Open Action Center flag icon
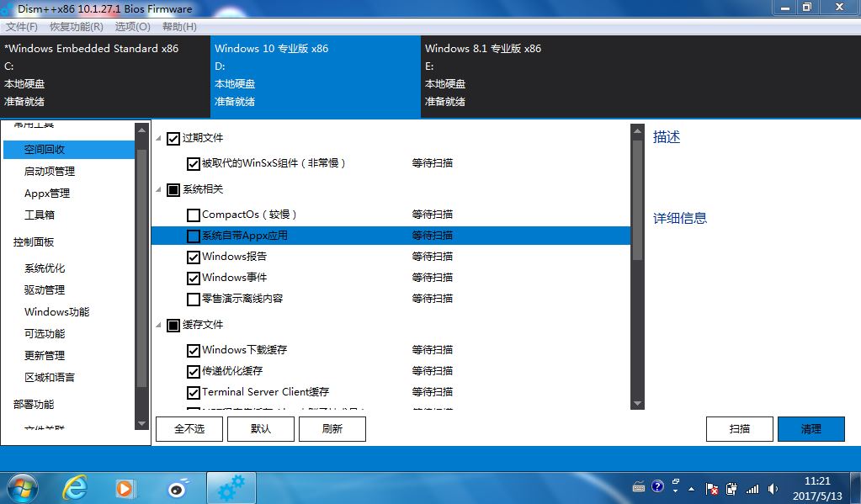 (712, 489)
